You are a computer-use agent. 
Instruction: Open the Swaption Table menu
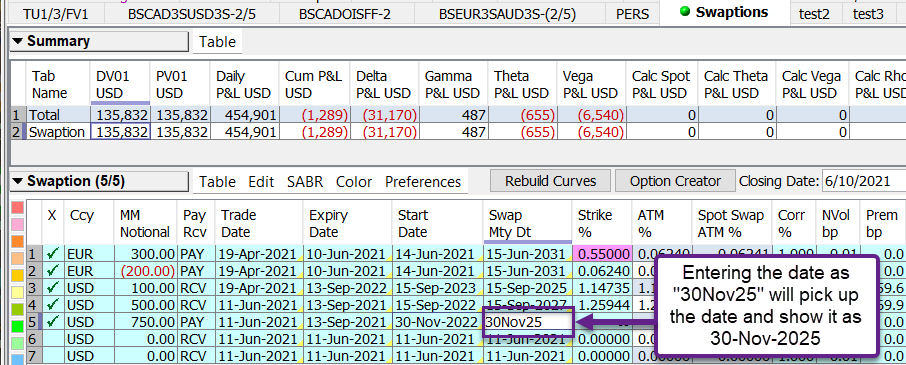(x=217, y=182)
